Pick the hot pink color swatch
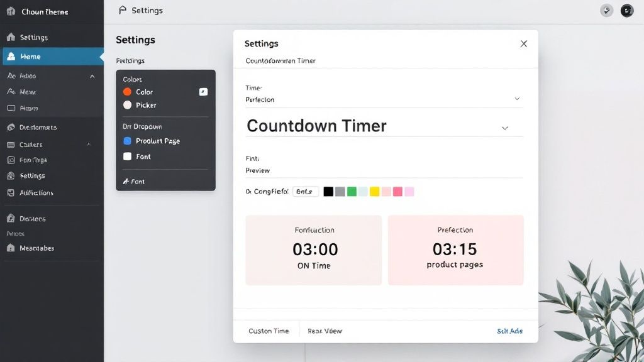 (x=397, y=192)
